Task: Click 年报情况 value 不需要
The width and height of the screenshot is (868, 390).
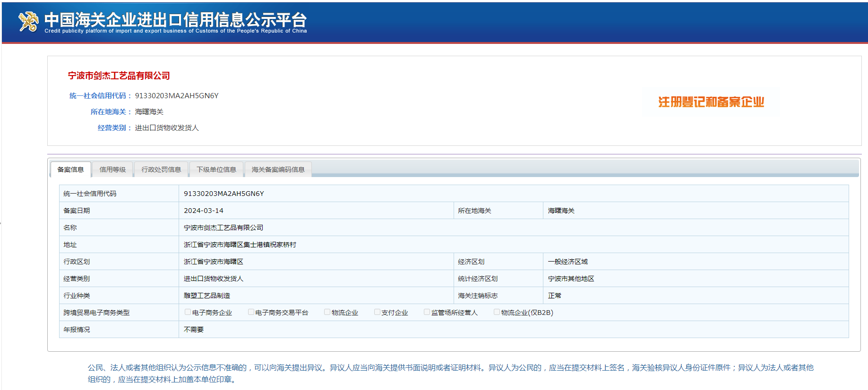Action: pyautogui.click(x=194, y=330)
